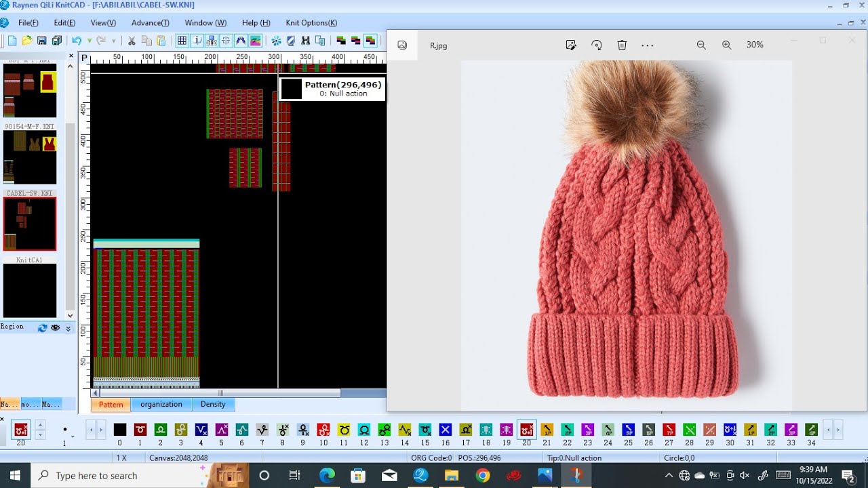868x488 pixels.
Task: Click the refresh icon in Region panel
Action: click(43, 327)
